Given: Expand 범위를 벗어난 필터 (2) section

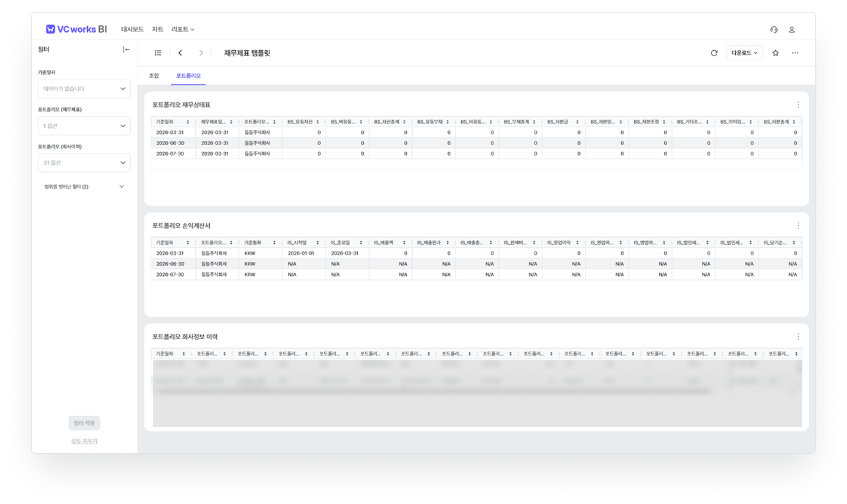Looking at the screenshot, I should click(84, 187).
